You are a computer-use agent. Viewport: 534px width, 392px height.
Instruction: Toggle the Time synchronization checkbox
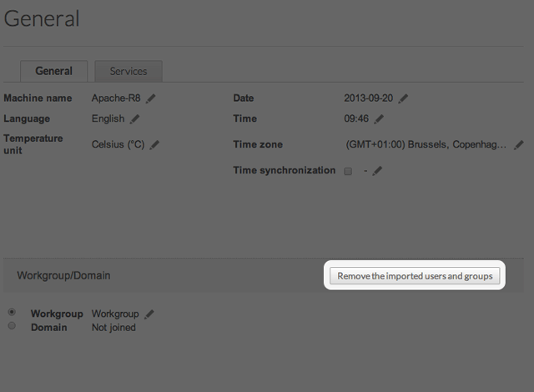(x=348, y=171)
